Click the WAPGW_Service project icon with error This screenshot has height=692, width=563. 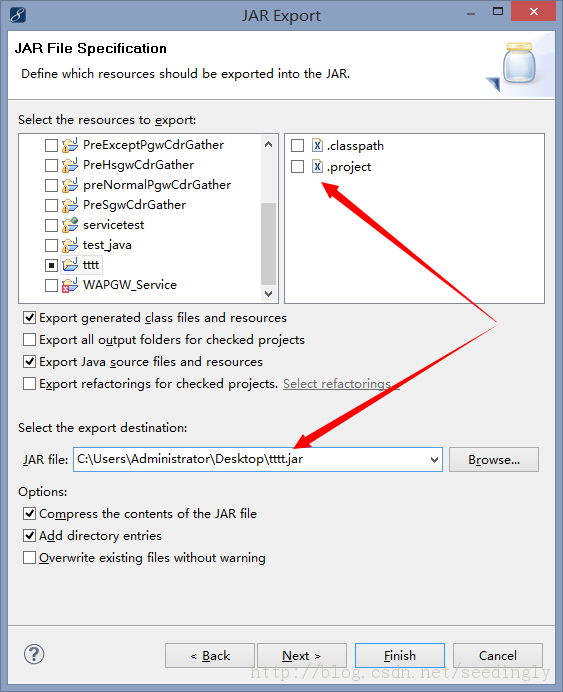[x=70, y=285]
